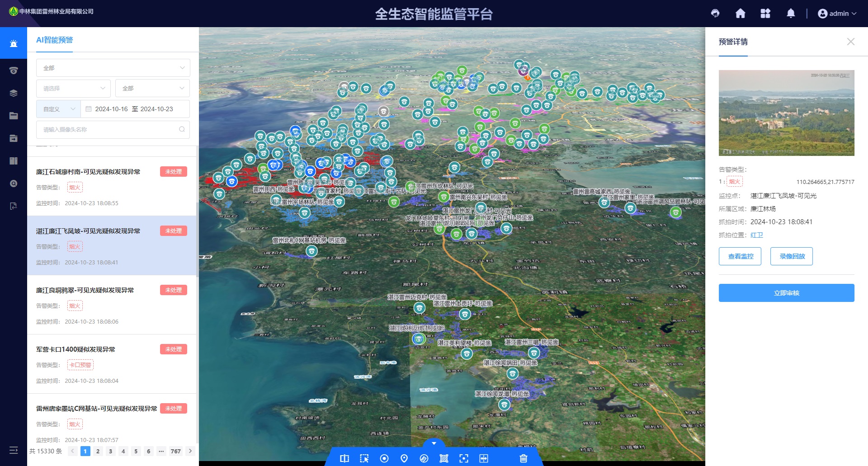Open the app grid modules icon

(765, 14)
